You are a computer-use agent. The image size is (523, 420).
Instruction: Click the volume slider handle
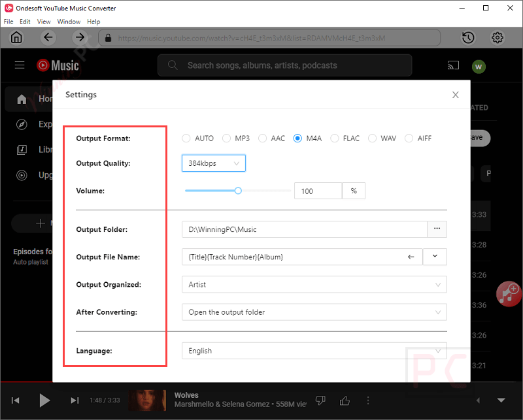click(x=238, y=191)
